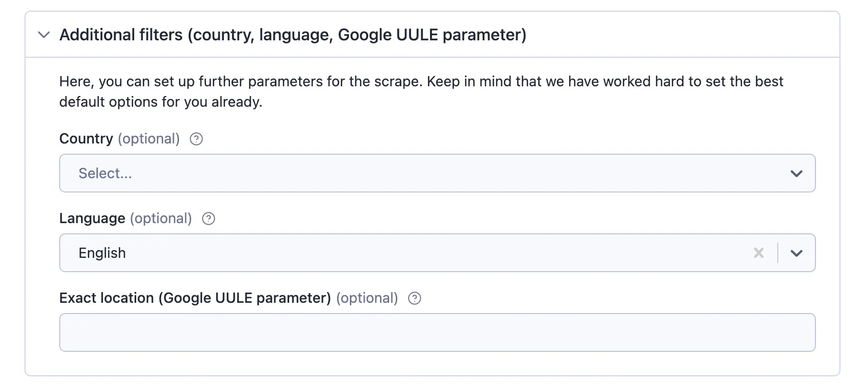
Task: Open help icon next to Country
Action: [x=196, y=139]
